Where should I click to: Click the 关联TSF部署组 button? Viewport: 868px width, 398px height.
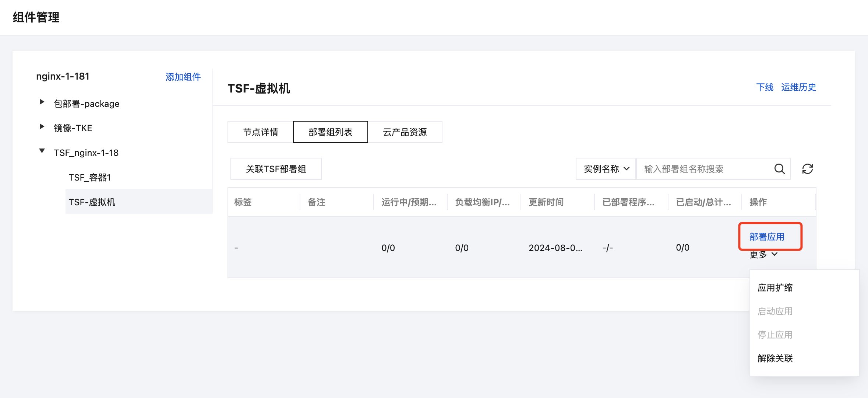(276, 169)
